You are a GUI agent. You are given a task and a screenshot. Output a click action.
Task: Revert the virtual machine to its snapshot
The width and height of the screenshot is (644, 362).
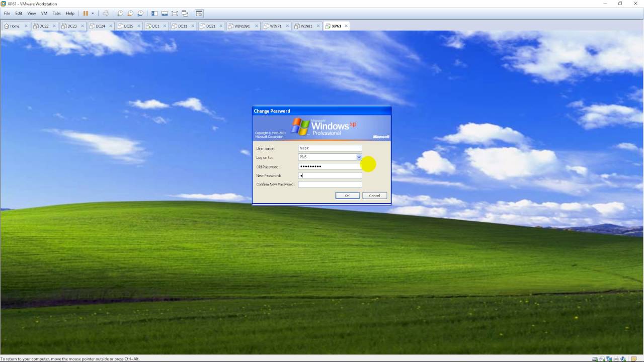tap(130, 14)
